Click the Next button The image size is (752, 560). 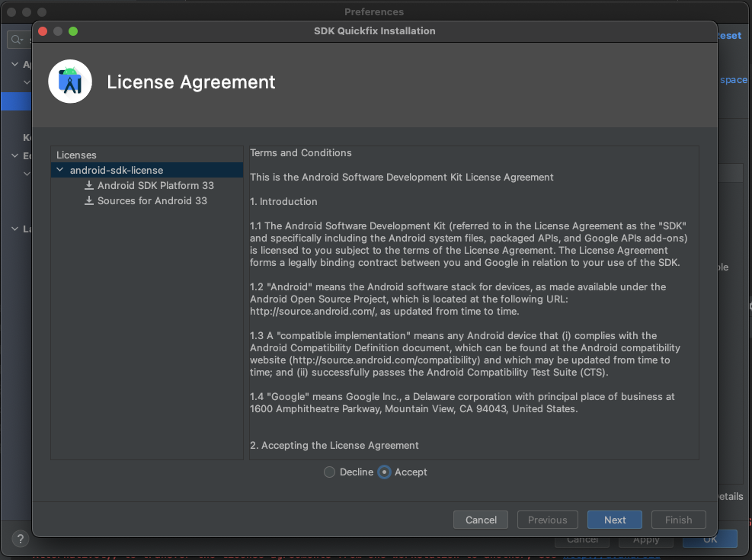click(615, 520)
